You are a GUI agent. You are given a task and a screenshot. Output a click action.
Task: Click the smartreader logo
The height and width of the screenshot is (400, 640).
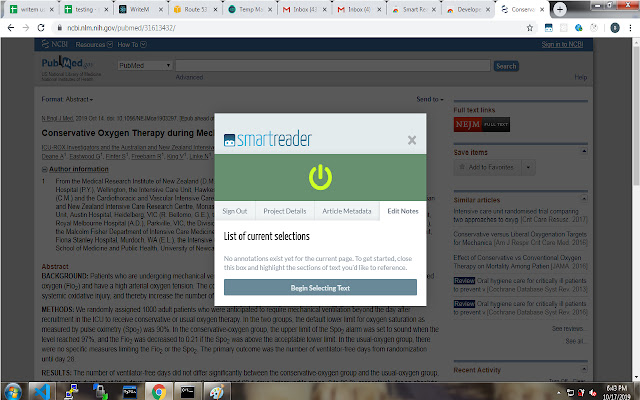tap(268, 140)
